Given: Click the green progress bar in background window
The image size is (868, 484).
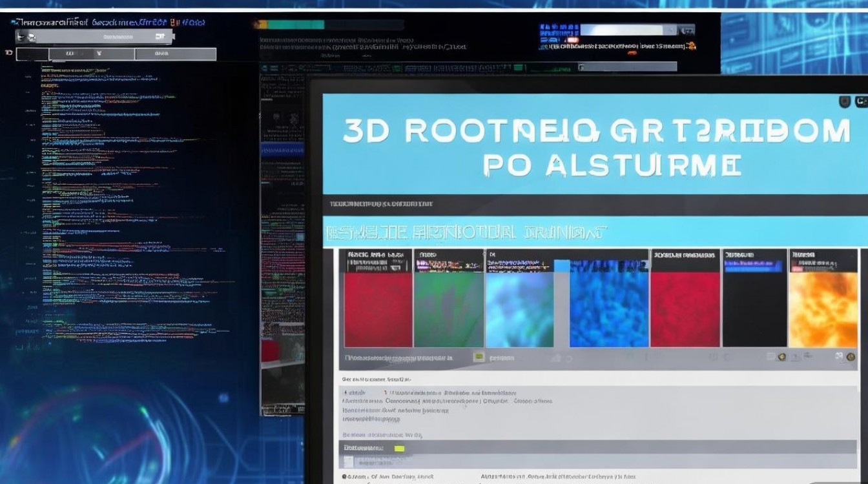Looking at the screenshot, I should pyautogui.click(x=296, y=25).
